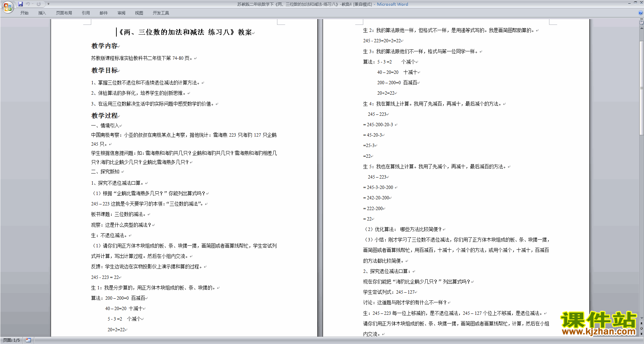Select the 审阅 ribbon tab
The width and height of the screenshot is (644, 344).
121,13
